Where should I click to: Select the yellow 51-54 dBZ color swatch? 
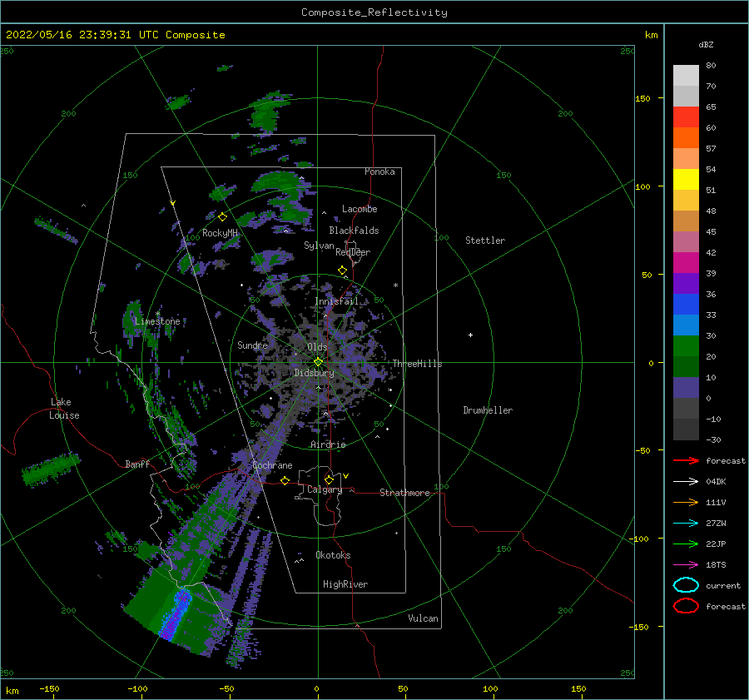point(686,180)
